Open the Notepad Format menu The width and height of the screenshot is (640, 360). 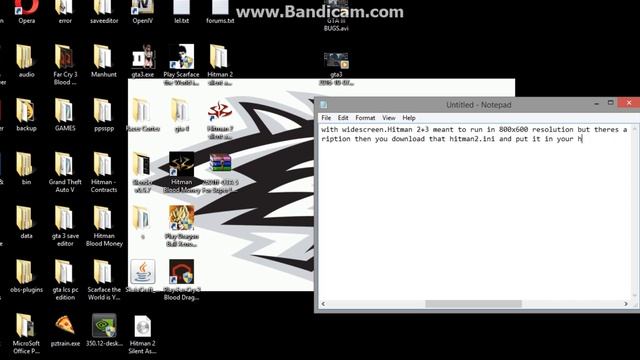365,118
